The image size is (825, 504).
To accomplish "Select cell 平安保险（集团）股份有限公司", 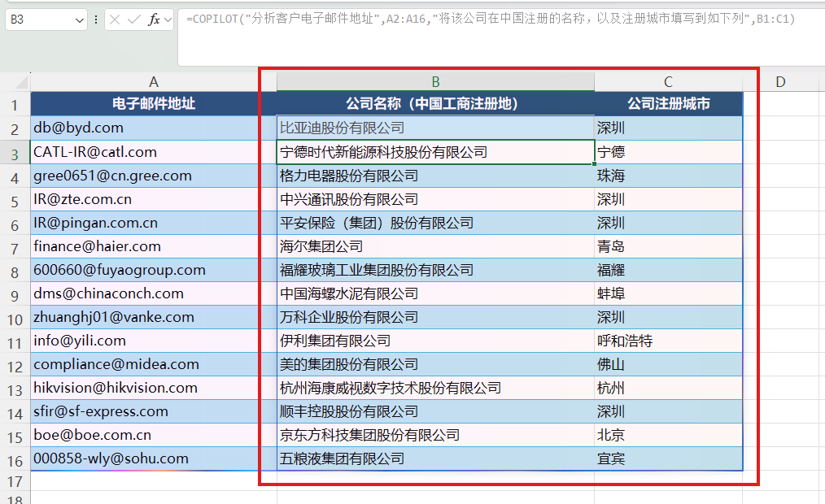I will coord(435,223).
